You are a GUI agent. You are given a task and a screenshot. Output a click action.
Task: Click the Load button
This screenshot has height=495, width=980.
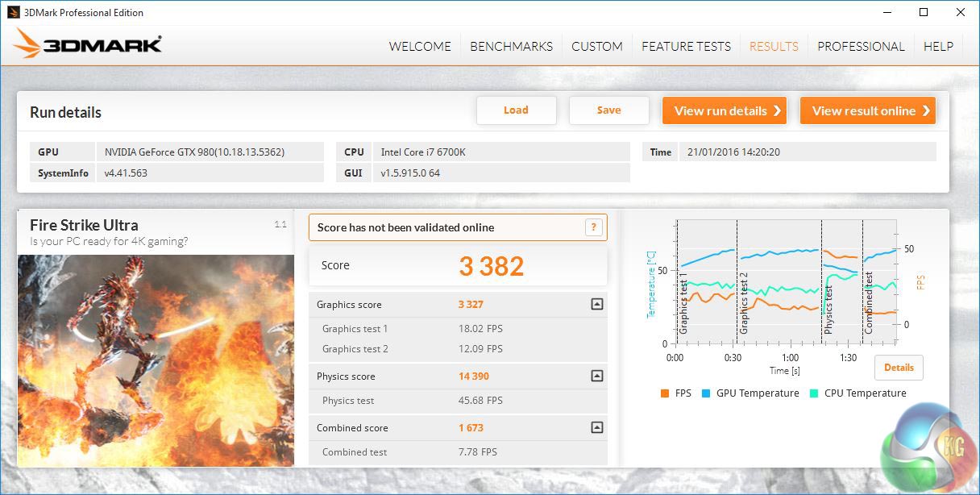(516, 110)
